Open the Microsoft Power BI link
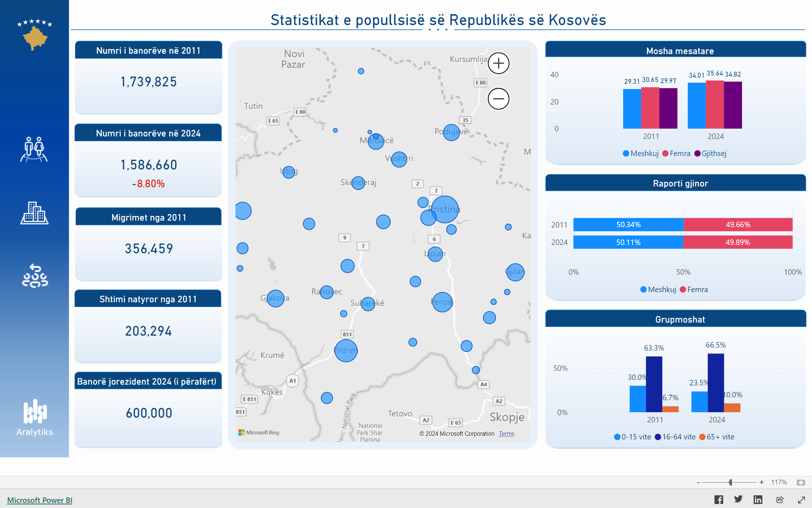Image resolution: width=812 pixels, height=508 pixels. [x=40, y=500]
